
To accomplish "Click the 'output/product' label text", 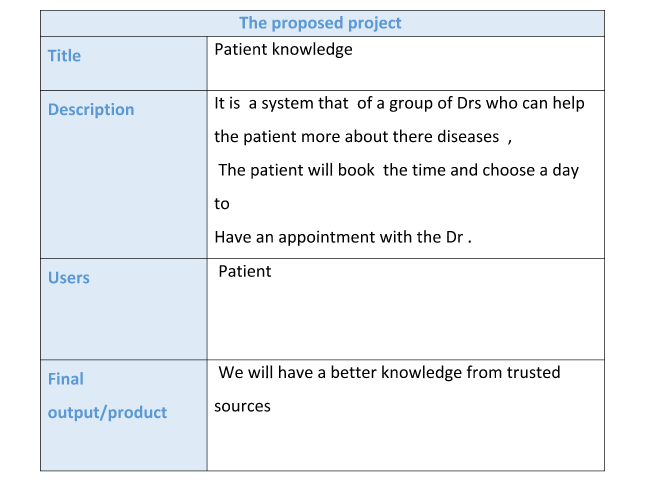I will point(107,412).
